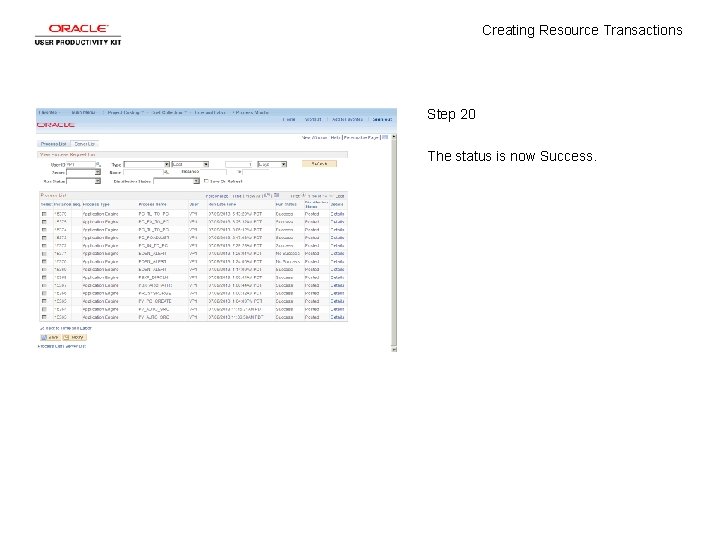
Task: Open the Days unit dropdown
Action: click(272, 164)
